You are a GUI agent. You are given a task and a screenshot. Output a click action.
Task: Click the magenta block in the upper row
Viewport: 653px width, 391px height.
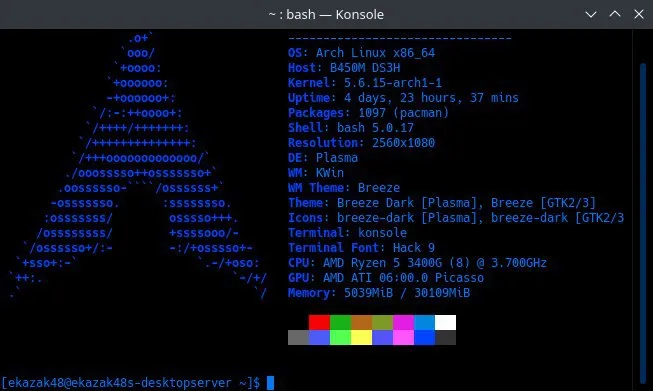(x=403, y=322)
